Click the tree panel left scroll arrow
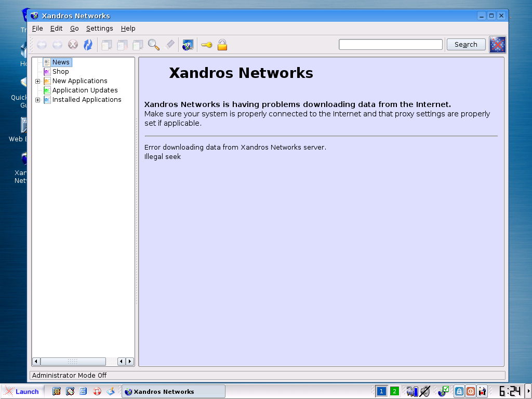The width and height of the screenshot is (532, 399). pos(36,362)
